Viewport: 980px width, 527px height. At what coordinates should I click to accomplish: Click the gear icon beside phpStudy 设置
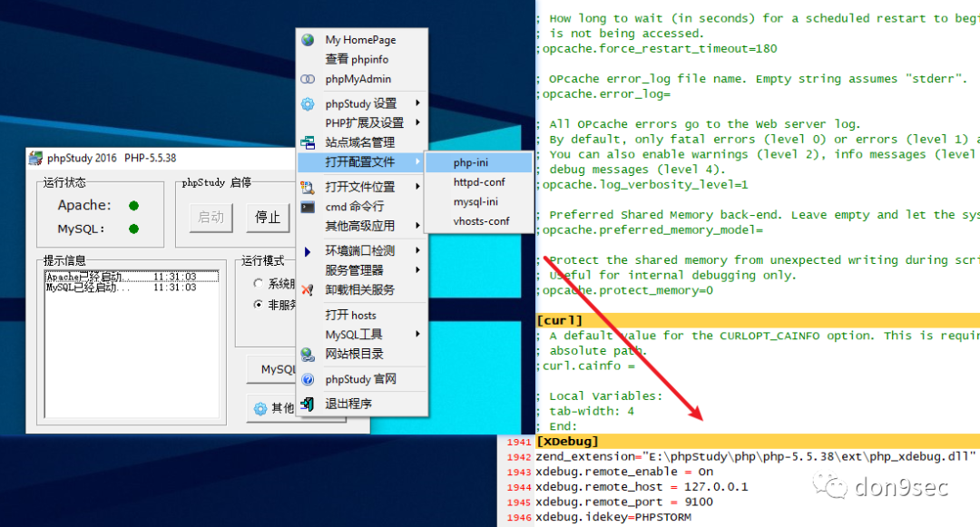coord(308,103)
